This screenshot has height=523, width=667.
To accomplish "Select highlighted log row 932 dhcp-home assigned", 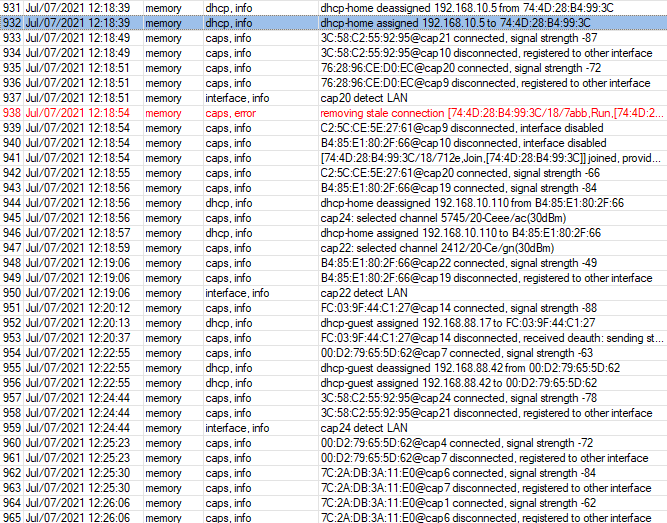I will pos(334,23).
